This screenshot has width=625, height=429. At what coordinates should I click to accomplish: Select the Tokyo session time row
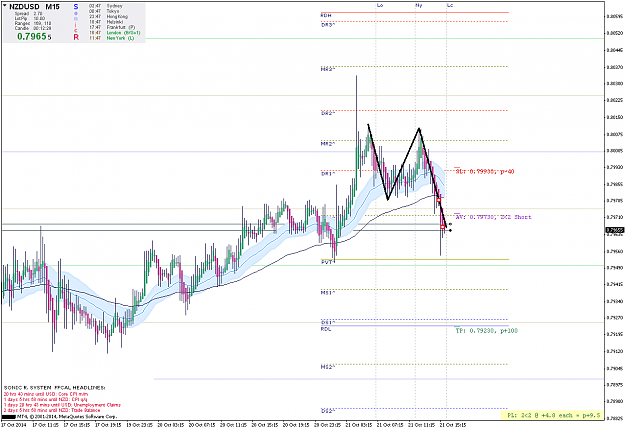click(104, 11)
